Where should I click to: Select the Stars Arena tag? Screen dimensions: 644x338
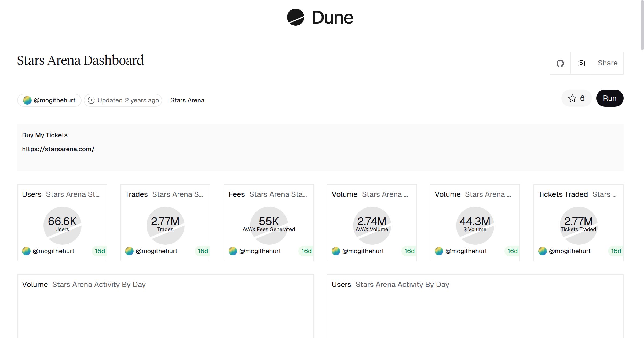[187, 100]
